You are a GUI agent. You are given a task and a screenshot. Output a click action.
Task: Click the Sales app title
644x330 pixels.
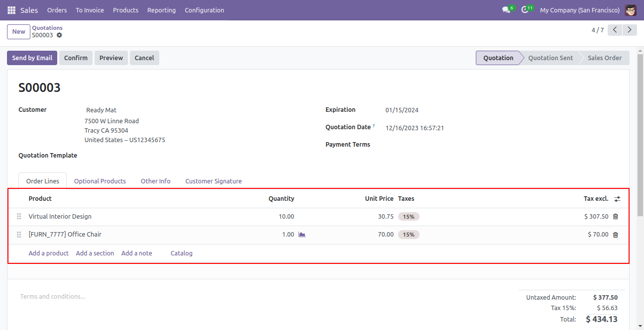coord(29,10)
